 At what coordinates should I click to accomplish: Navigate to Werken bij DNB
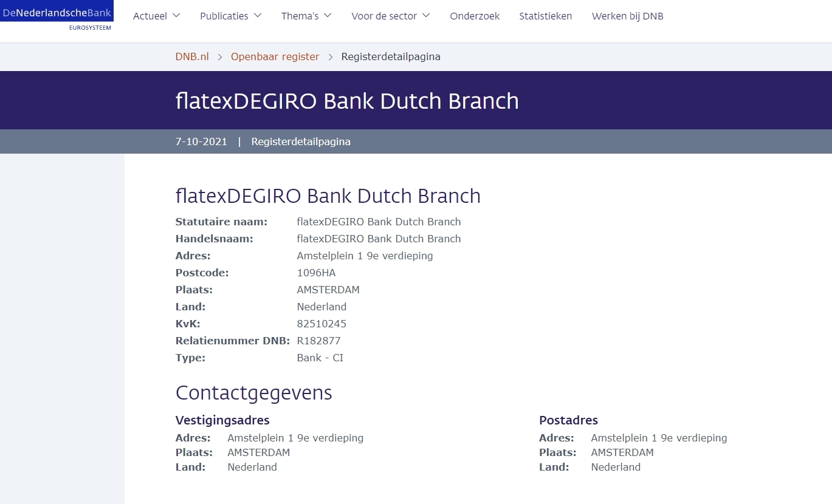point(627,16)
